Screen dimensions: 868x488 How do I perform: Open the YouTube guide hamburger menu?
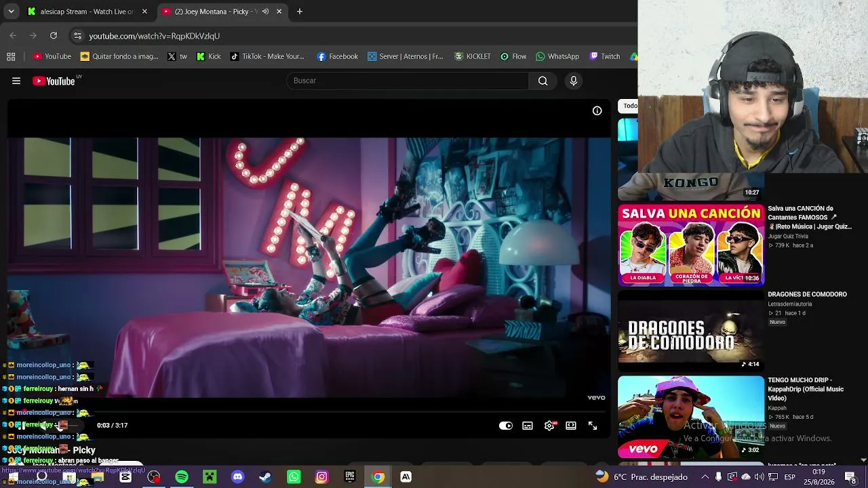(x=16, y=81)
